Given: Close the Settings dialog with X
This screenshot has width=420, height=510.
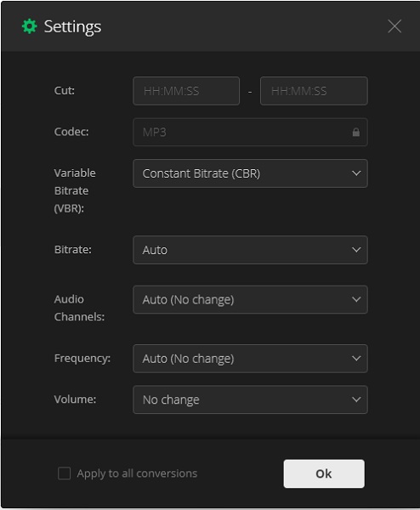Looking at the screenshot, I should [x=394, y=26].
